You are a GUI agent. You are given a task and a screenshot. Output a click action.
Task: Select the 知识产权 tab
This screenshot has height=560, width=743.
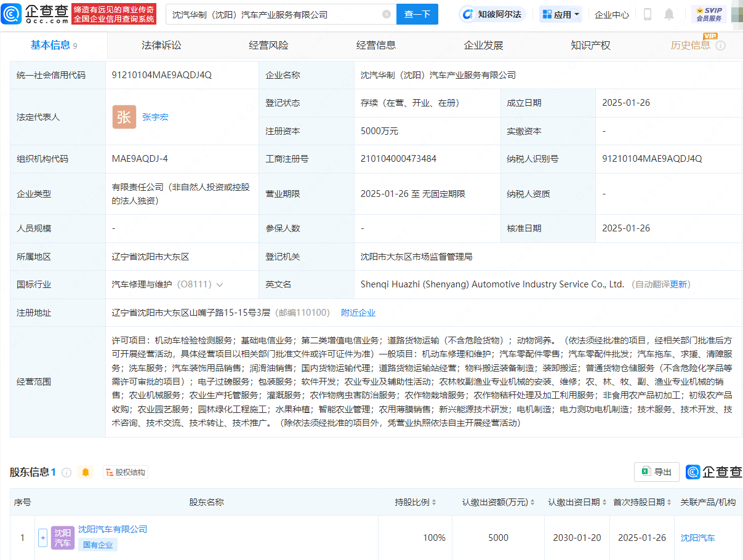(x=590, y=45)
